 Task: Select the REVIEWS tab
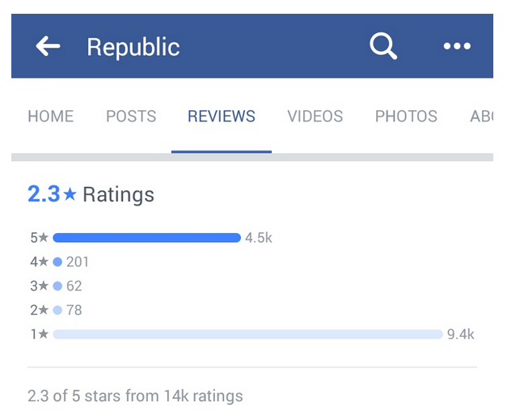click(x=222, y=117)
